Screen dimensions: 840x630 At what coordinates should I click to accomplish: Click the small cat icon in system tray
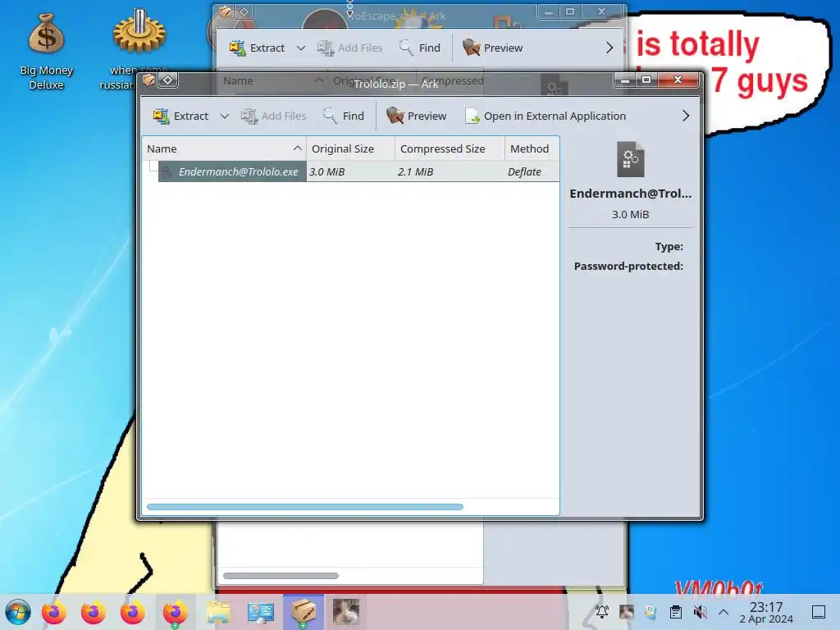click(x=626, y=611)
